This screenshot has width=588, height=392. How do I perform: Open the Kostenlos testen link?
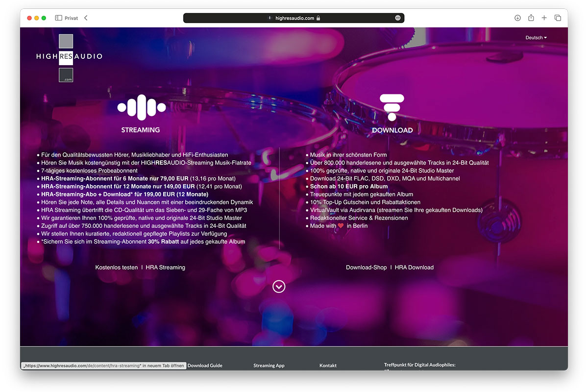click(117, 268)
